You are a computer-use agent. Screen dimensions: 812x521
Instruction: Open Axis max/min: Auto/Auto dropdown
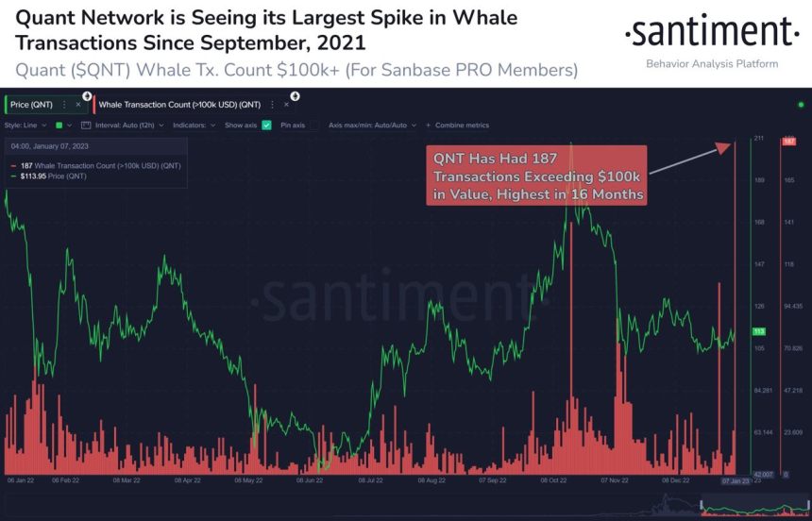[x=372, y=126]
